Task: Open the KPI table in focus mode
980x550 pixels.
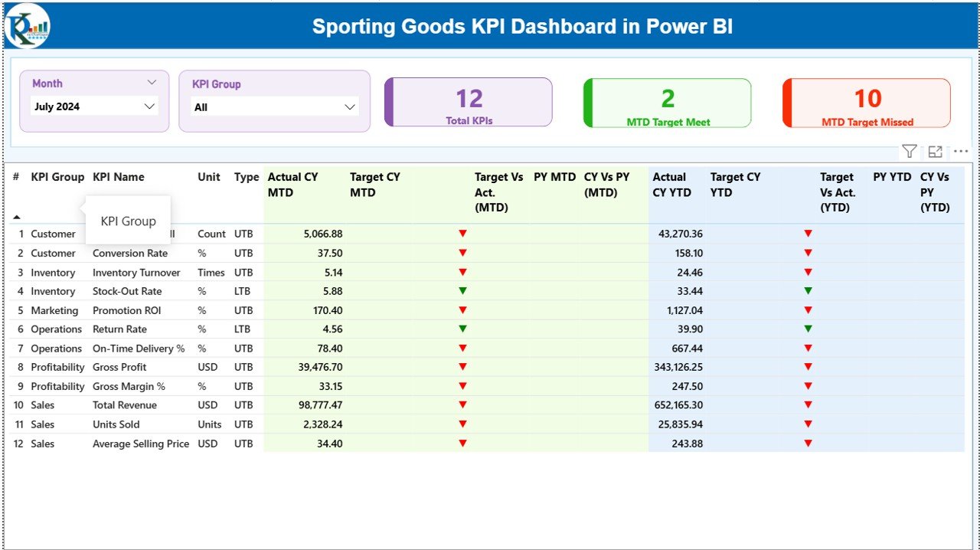Action: [x=935, y=151]
